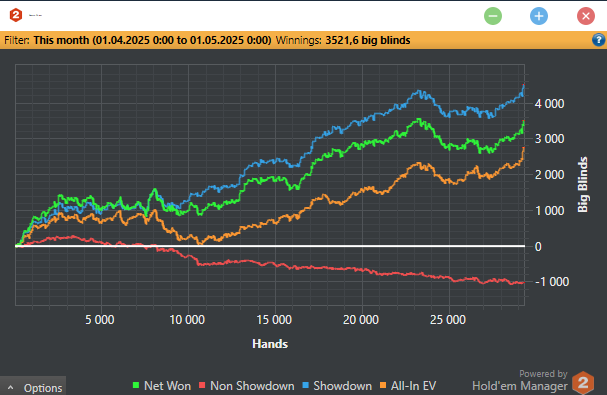Viewport: 607px width, 395px height.
Task: Click the '0' axis label at baseline
Action: 538,247
